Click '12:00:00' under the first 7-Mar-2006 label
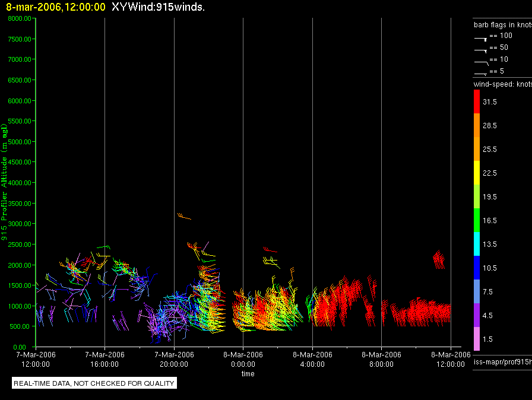The height and width of the screenshot is (400, 532). [x=36, y=364]
